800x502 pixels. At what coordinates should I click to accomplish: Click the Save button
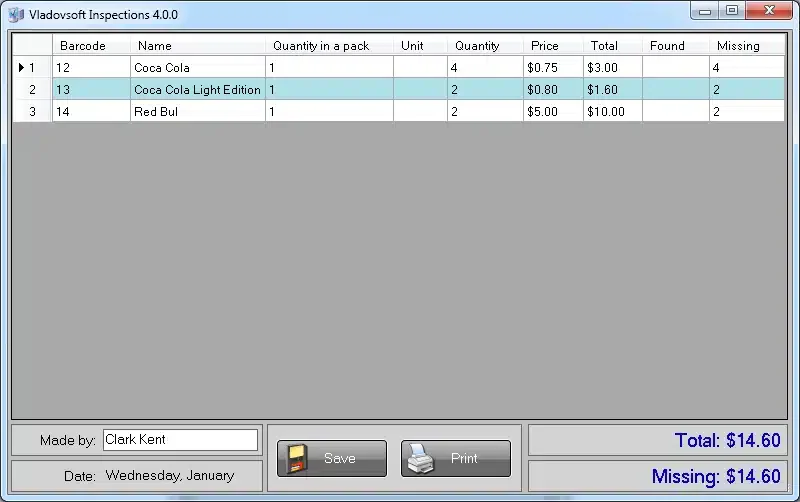click(x=332, y=458)
